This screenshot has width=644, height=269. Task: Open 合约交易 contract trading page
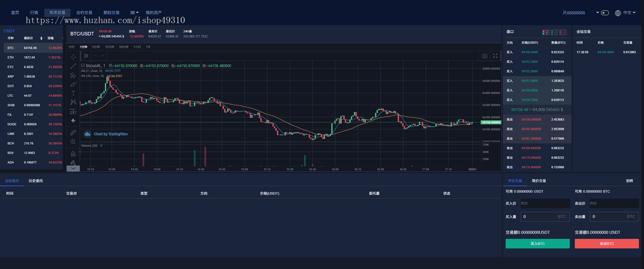[84, 12]
